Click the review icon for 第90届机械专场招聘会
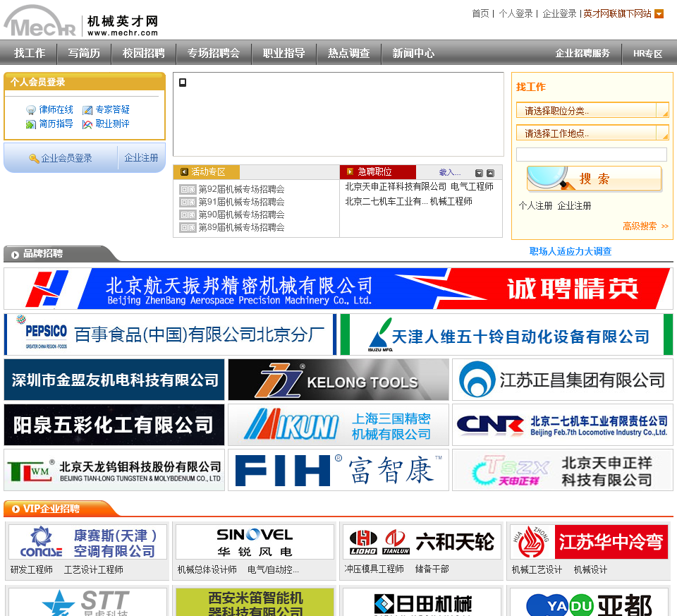 coord(188,215)
